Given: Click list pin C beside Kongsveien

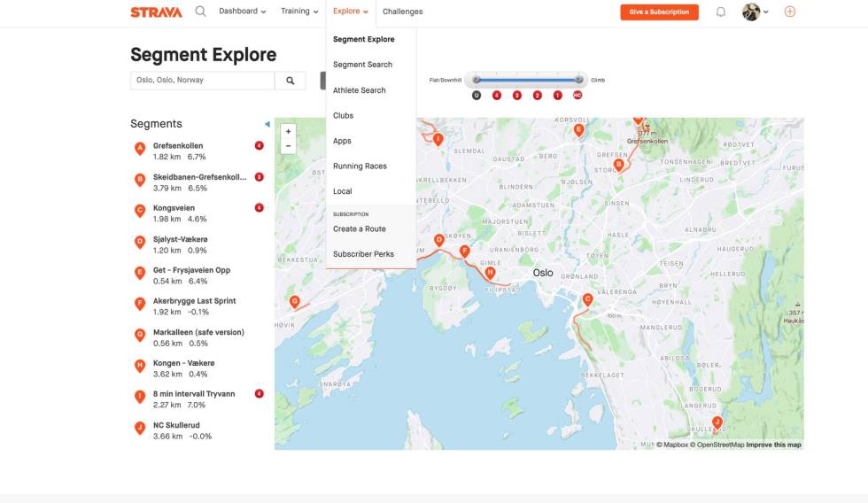Looking at the screenshot, I should (x=140, y=211).
